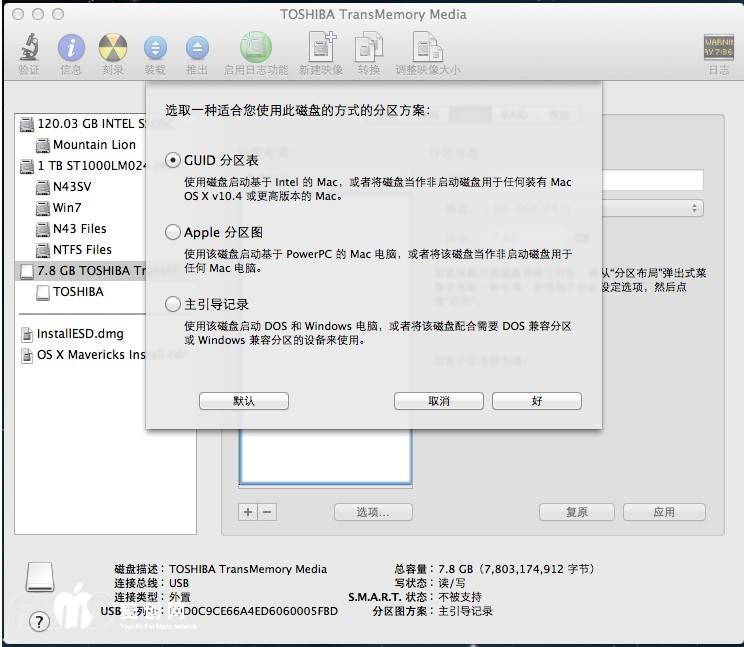Click the help question mark button
Screen dimensions: 744x647
pyautogui.click(x=39, y=622)
